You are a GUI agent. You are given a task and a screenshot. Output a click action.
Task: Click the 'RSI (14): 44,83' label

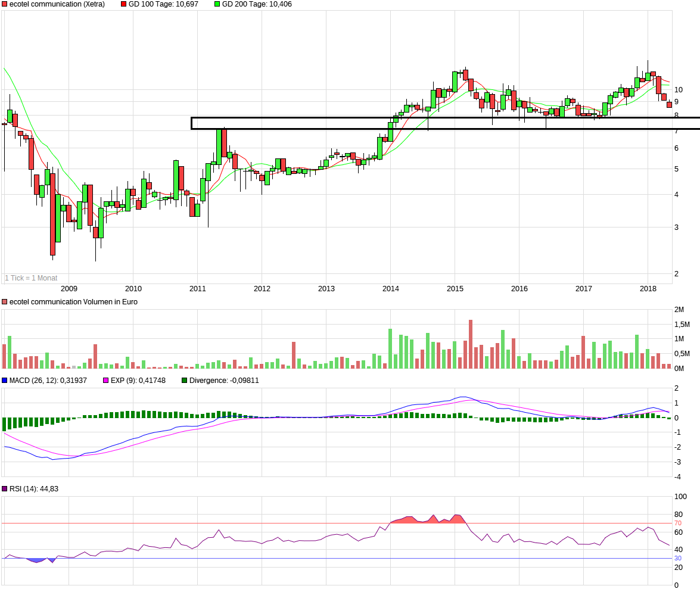coord(34,489)
